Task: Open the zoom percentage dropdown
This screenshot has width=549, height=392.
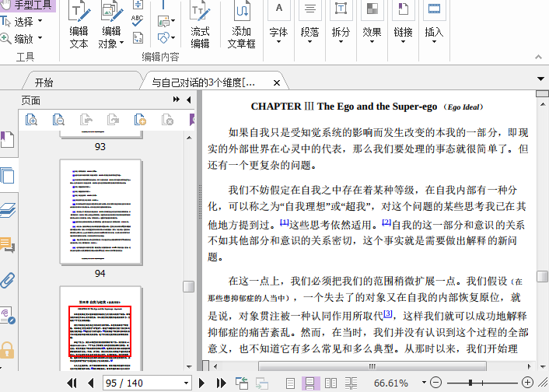Action: coord(424,383)
